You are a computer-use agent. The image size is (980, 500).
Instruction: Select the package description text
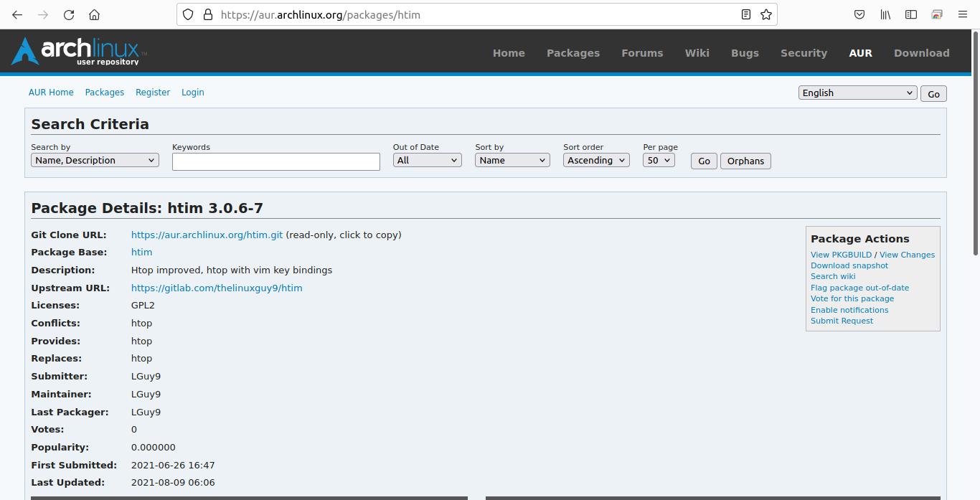click(232, 270)
